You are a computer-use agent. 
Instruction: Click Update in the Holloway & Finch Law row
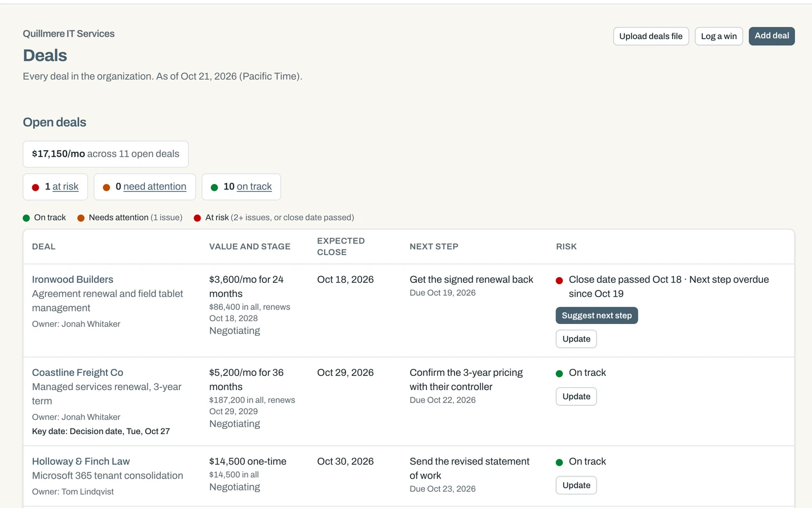(x=576, y=485)
